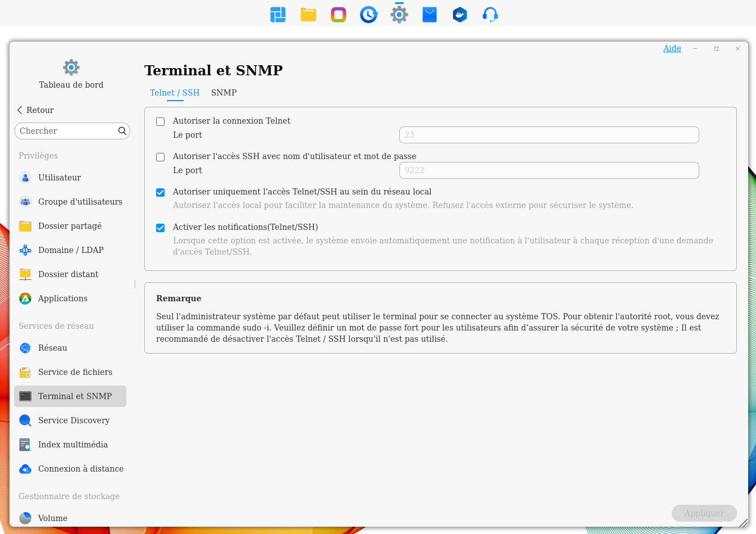Launch the Docker app from top dock
Screen dimensions: 756x534
459,15
